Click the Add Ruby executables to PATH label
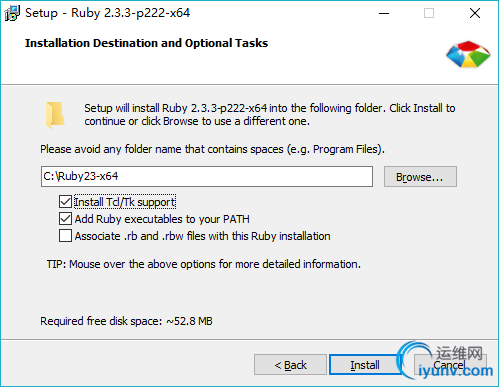The width and height of the screenshot is (499, 387). (x=162, y=219)
